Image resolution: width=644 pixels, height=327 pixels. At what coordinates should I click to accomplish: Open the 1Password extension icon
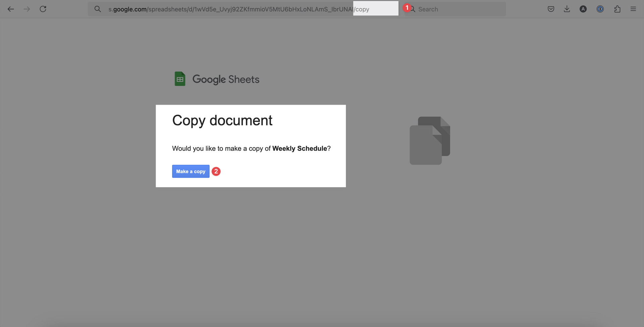coord(600,9)
